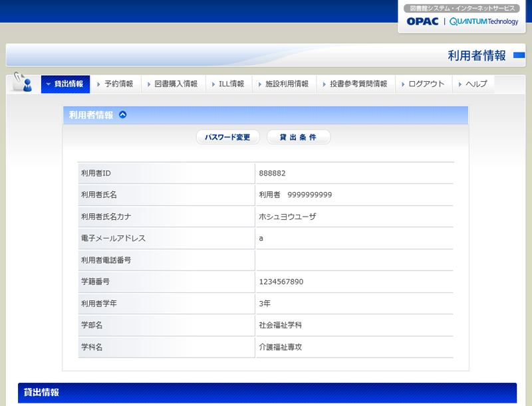Click the 学部名 value 社会福祉学科
The height and width of the screenshot is (406, 532).
pos(280,325)
